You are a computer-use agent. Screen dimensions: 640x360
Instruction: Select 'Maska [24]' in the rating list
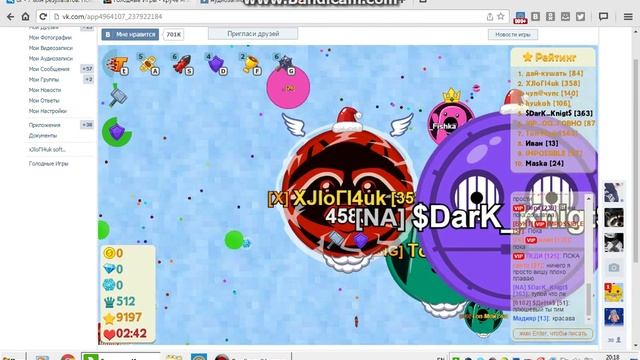point(544,163)
